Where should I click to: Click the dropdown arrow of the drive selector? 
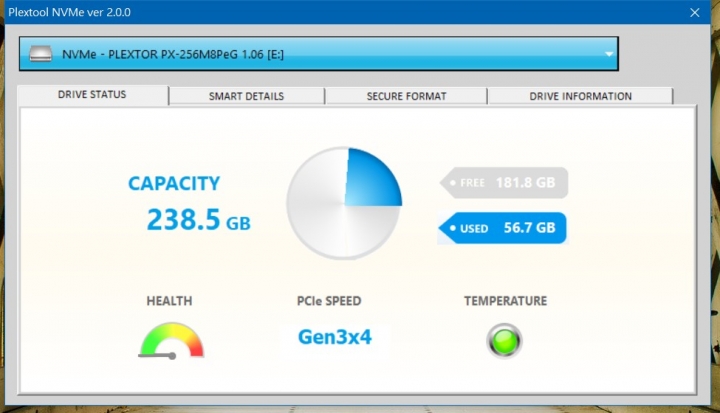pyautogui.click(x=608, y=54)
